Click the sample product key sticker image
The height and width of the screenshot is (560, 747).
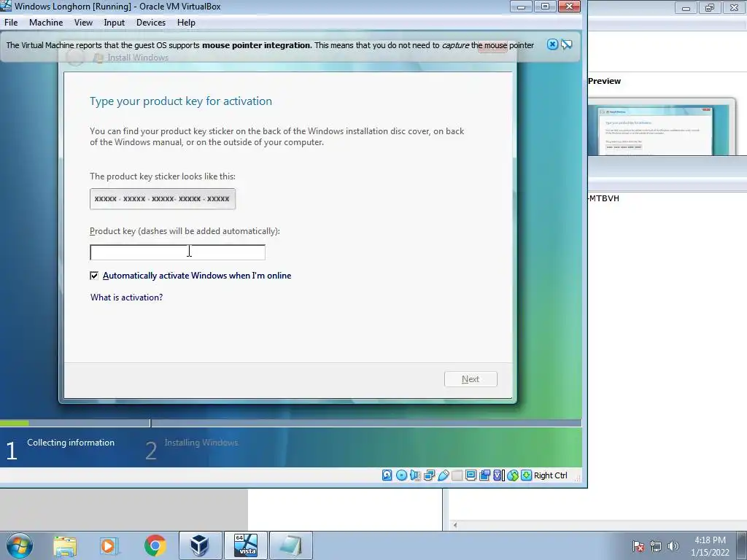(163, 198)
